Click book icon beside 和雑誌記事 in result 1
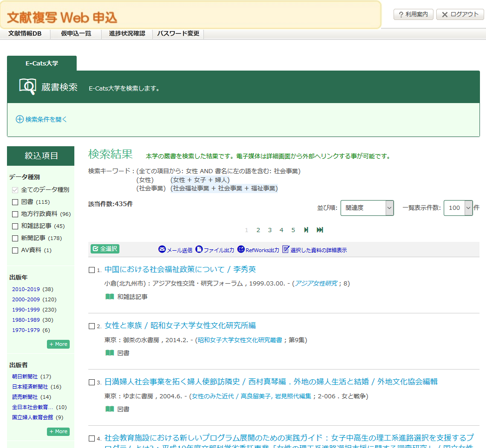This screenshot has width=486, height=448. [110, 297]
